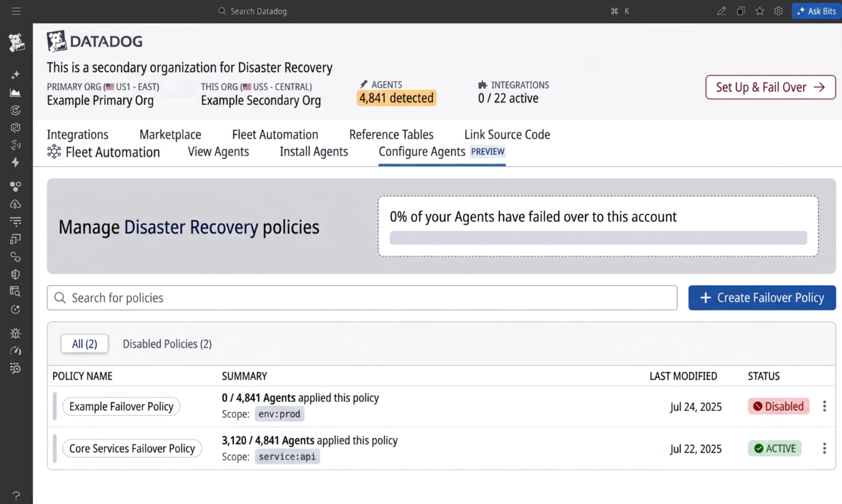842x504 pixels.
Task: Click Set Up & Fail Over button
Action: click(770, 87)
